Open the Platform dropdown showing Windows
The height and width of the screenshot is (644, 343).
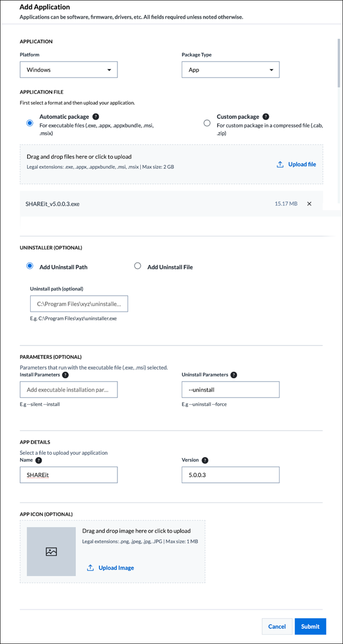point(69,70)
